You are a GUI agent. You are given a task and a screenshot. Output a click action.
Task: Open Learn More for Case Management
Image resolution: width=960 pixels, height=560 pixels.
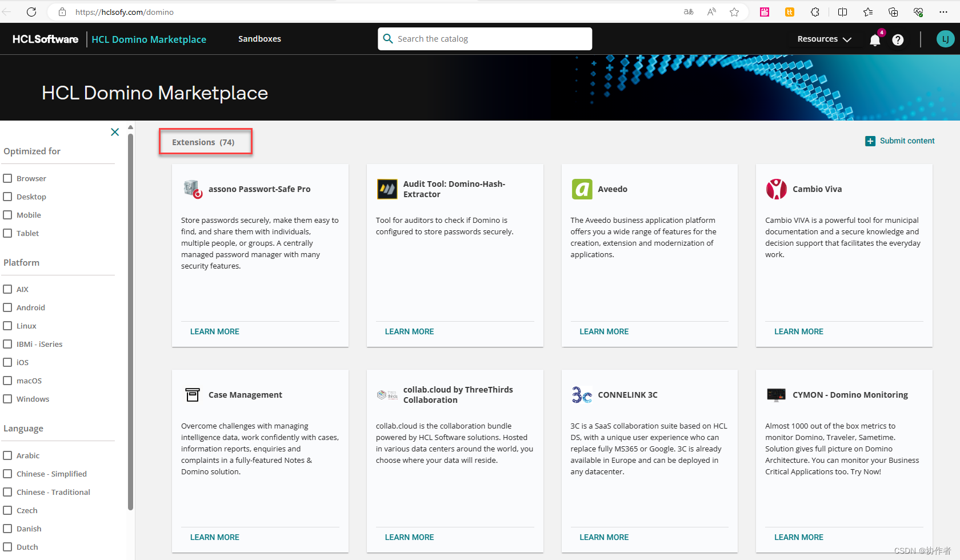coord(215,537)
